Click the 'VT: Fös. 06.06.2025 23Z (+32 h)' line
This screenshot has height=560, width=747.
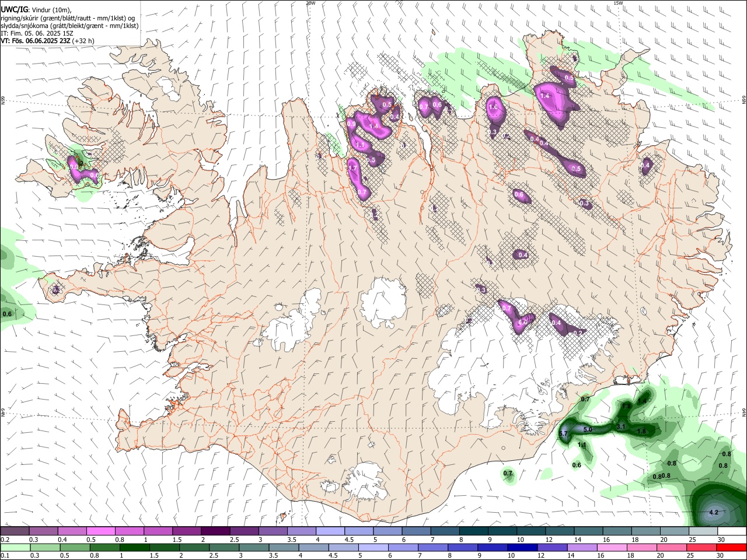point(47,41)
